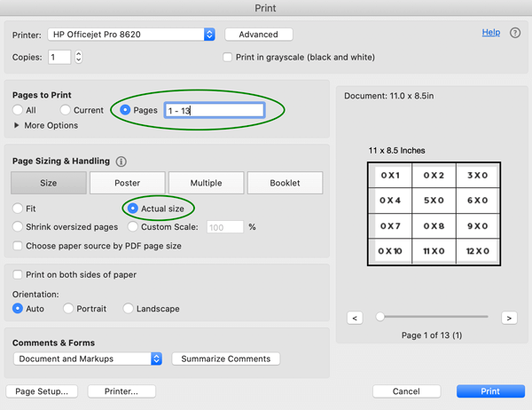Open Comments & Forms Document and Markups dropdown
This screenshot has width=532, height=410.
coord(88,359)
